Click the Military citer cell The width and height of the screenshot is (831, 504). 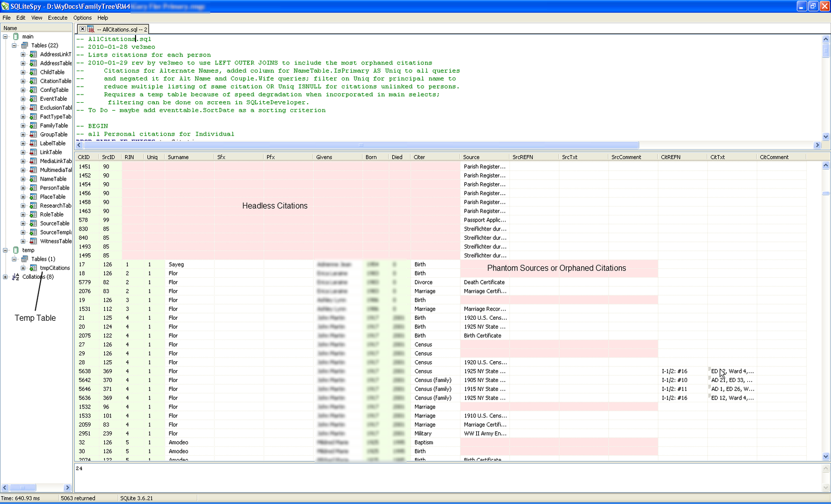click(435, 433)
